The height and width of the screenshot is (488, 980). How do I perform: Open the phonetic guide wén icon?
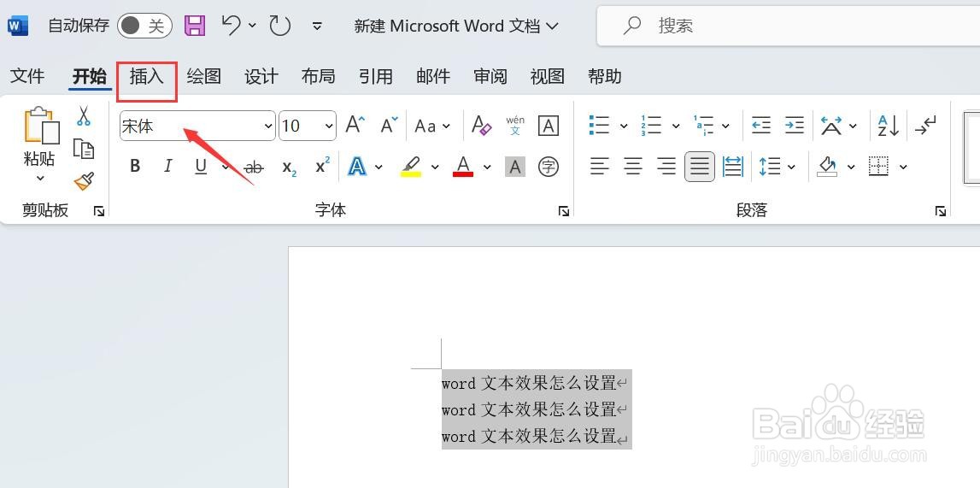pos(515,125)
